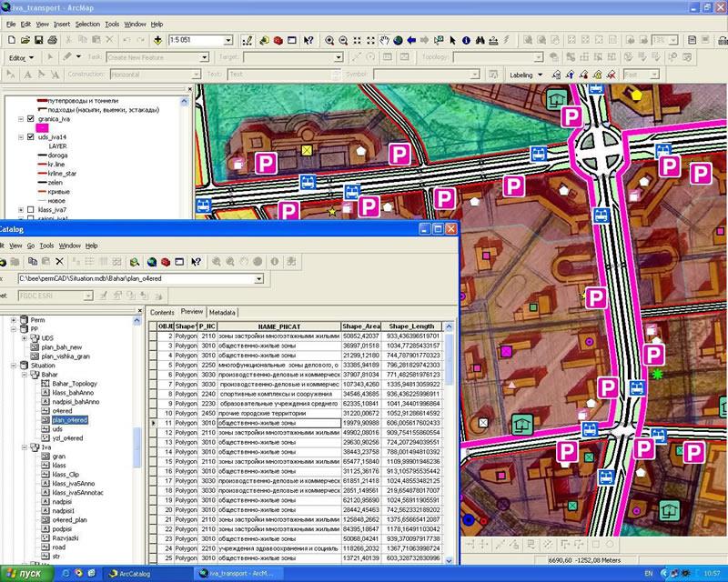728x582 pixels.
Task: Expand the Editor dropdown menu
Action: click(x=22, y=57)
